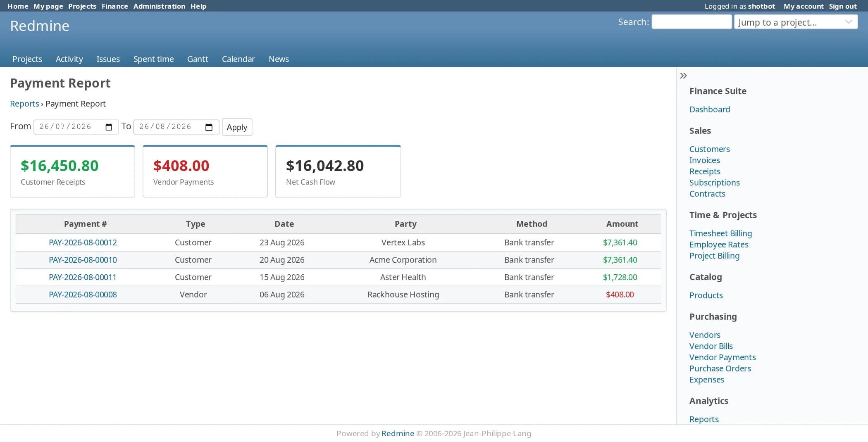The image size is (868, 442).
Task: Click the Rackhouse Hosting party cell
Action: pos(403,295)
